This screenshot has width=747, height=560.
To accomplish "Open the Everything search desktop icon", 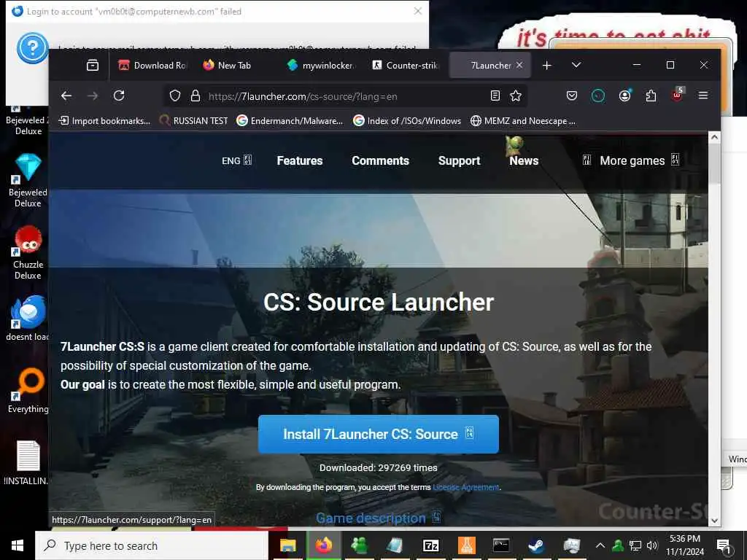I will [28, 390].
